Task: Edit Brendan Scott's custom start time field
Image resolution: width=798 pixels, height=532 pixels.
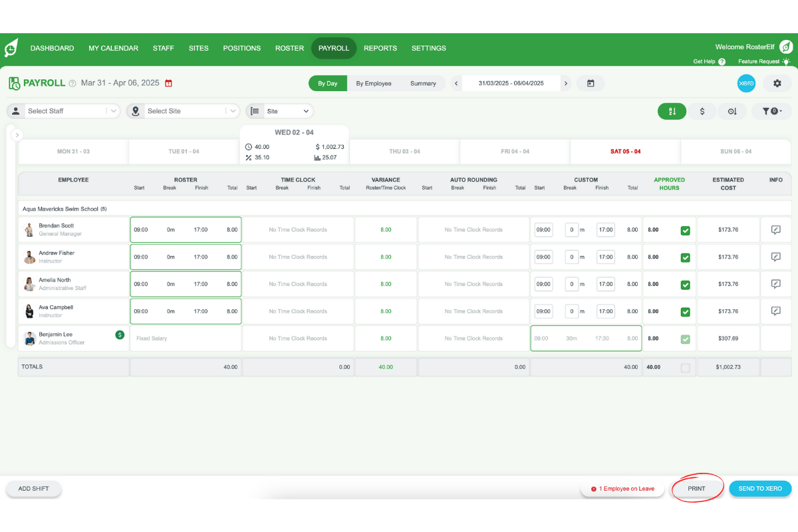Action: click(x=543, y=229)
